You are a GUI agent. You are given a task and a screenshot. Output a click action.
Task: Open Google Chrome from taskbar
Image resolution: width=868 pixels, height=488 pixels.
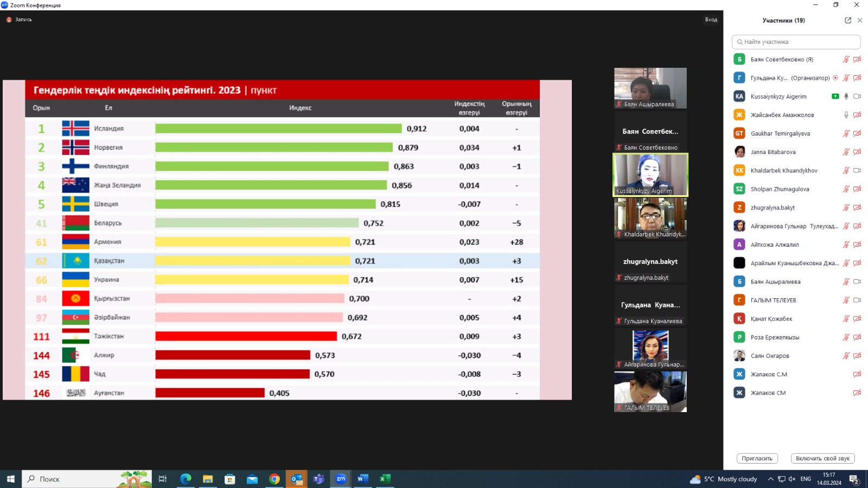click(x=275, y=479)
